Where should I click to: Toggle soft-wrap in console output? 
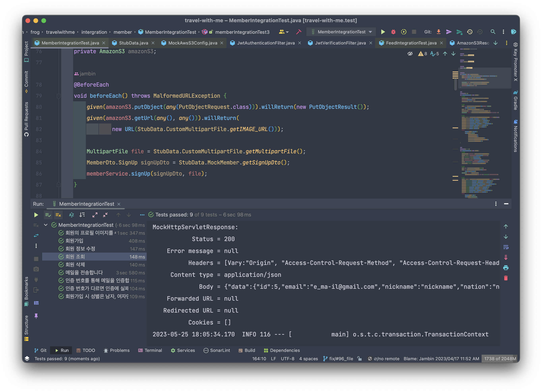coord(506,247)
